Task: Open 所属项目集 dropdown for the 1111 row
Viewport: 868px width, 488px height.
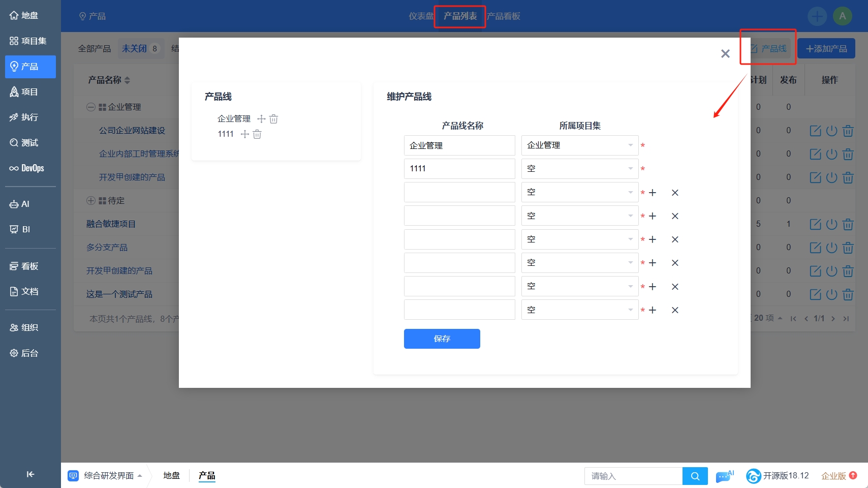Action: pos(580,169)
